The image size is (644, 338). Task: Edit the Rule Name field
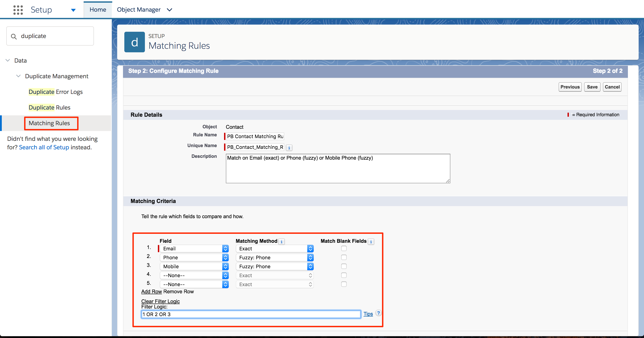[x=255, y=136]
